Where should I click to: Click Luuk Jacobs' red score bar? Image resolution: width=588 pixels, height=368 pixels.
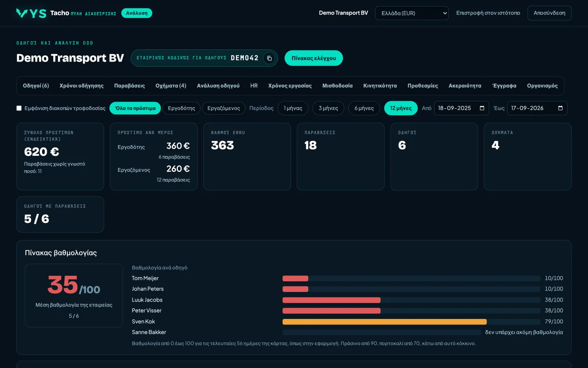(x=331, y=300)
